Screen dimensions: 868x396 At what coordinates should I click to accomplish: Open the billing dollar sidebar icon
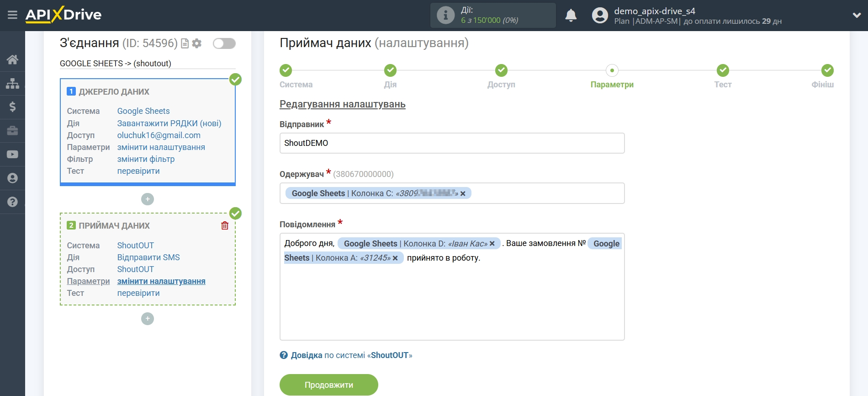[12, 107]
